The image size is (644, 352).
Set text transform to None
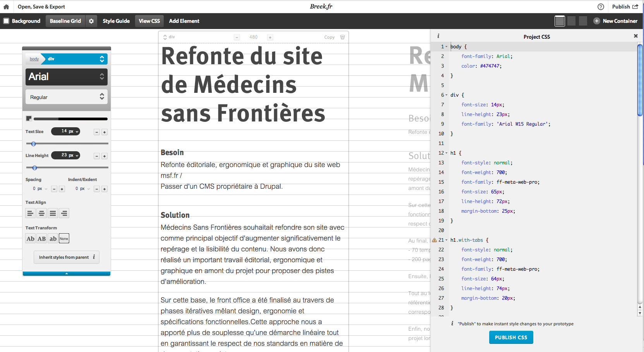(x=64, y=239)
